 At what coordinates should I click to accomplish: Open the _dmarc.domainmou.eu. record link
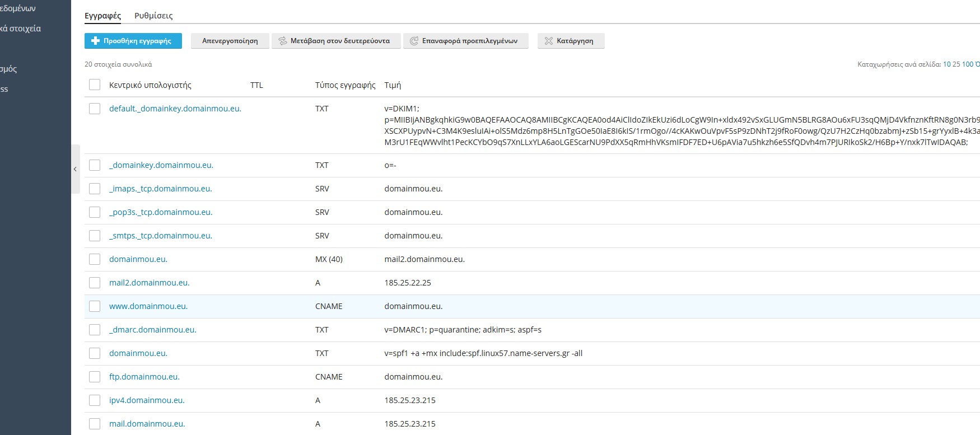[152, 330]
